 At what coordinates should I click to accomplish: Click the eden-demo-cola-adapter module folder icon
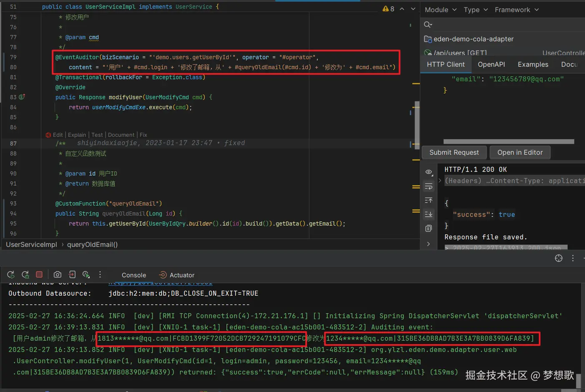tap(428, 39)
